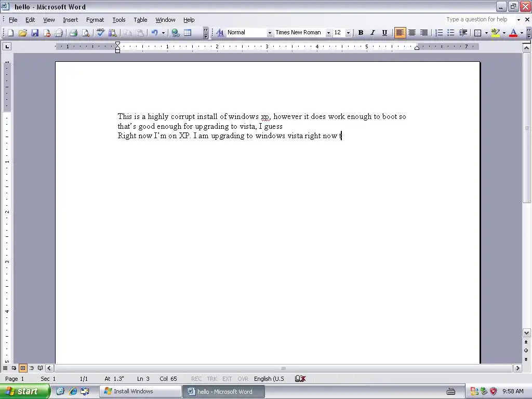Expand the Border style dropdown arrow
The height and width of the screenshot is (399, 532).
click(x=486, y=33)
